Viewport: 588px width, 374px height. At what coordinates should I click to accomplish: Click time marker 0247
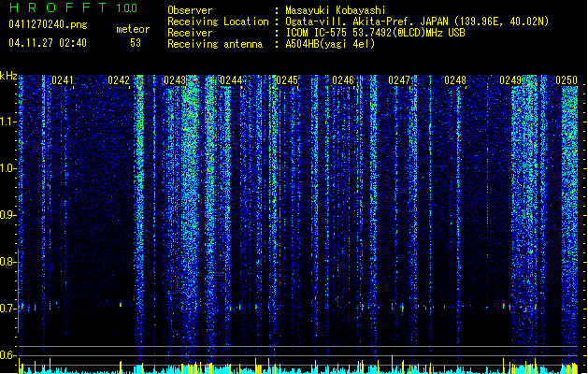pyautogui.click(x=399, y=80)
